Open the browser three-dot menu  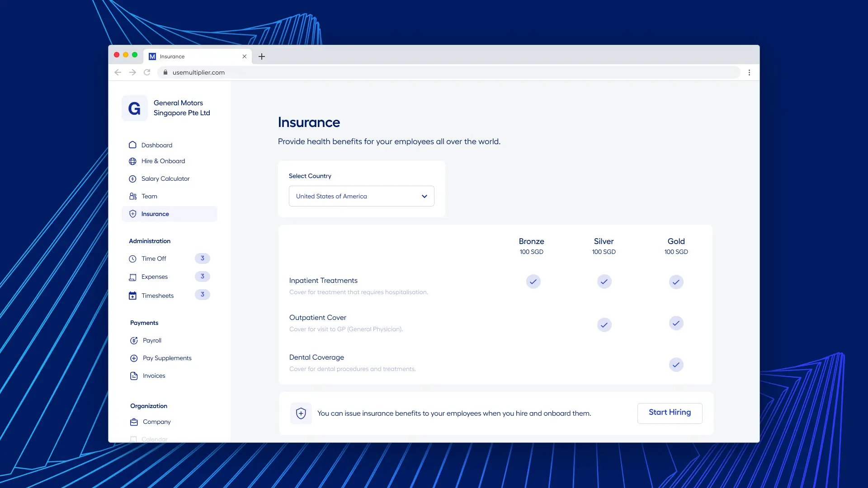[749, 73]
